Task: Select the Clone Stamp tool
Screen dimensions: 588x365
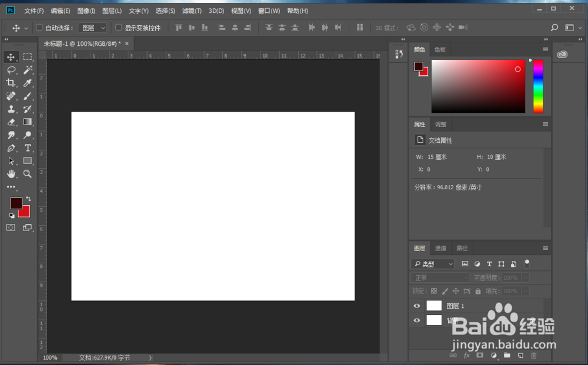Action: coord(11,109)
